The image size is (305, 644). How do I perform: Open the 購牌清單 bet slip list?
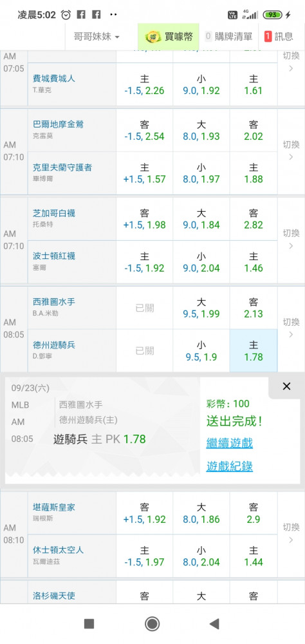click(x=228, y=37)
